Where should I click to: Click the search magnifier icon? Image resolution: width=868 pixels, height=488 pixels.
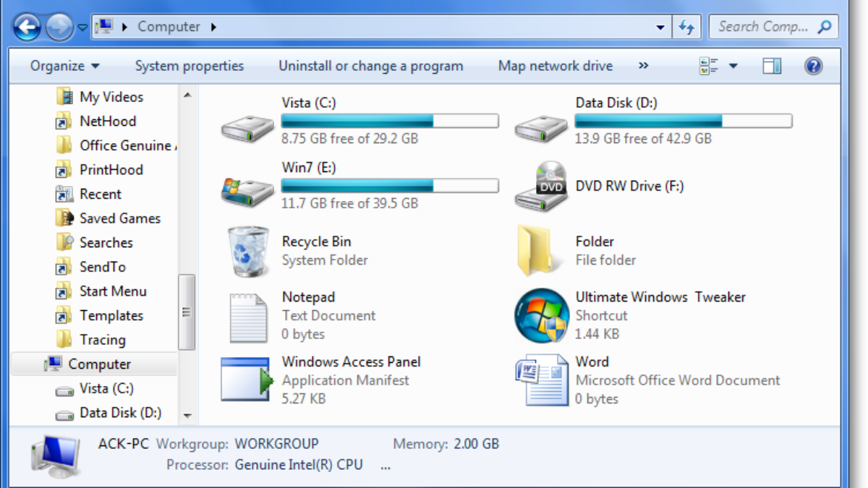[824, 27]
